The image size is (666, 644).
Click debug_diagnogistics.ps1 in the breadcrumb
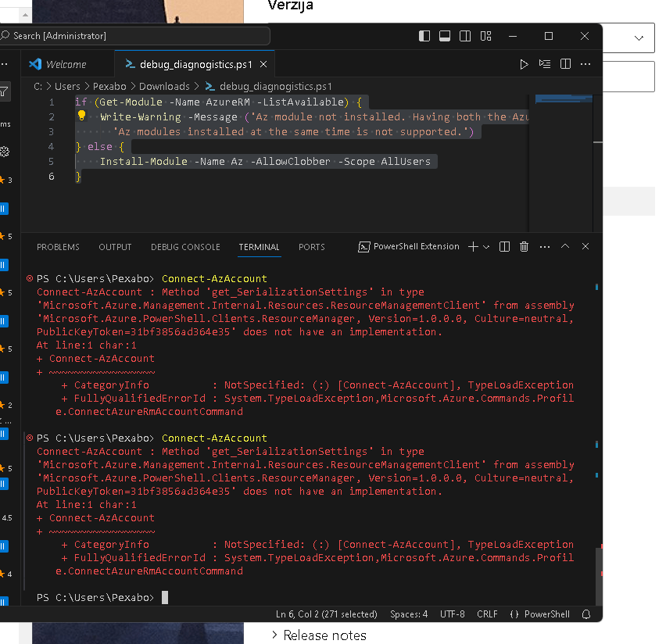[x=275, y=86]
